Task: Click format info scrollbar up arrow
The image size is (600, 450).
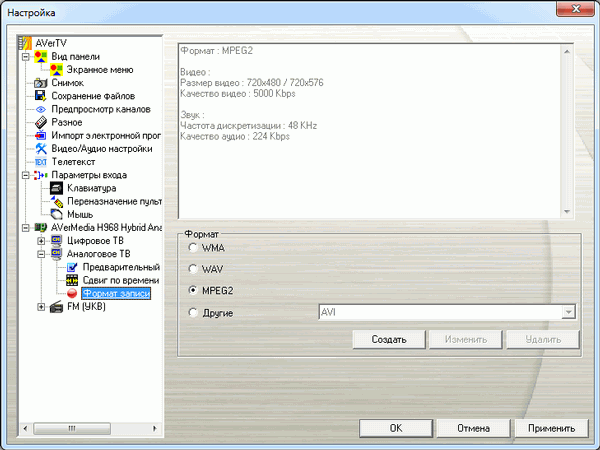Action: point(567,51)
